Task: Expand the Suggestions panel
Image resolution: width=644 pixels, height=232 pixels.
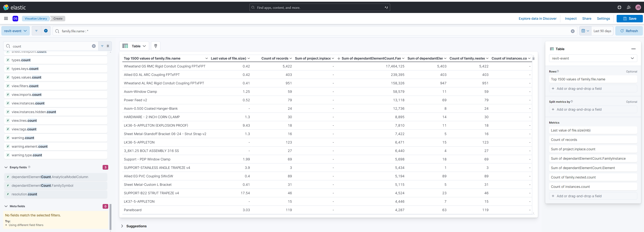Action: click(122, 226)
